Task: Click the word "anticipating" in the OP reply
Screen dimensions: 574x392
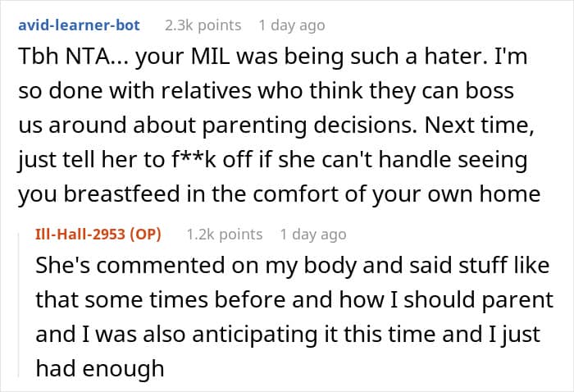Action: pos(255,334)
